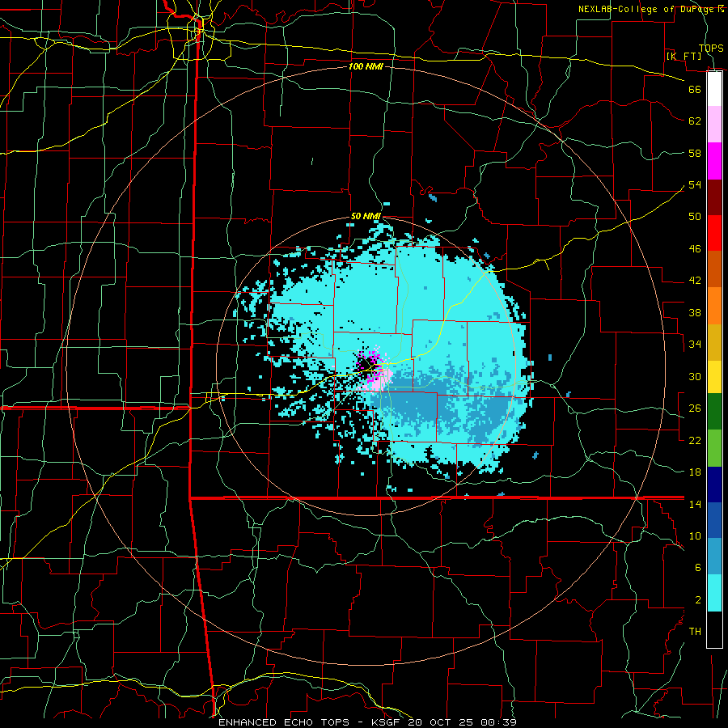Pick the magenta color block in the legend
The width and height of the screenshot is (728, 728).
pos(714,161)
